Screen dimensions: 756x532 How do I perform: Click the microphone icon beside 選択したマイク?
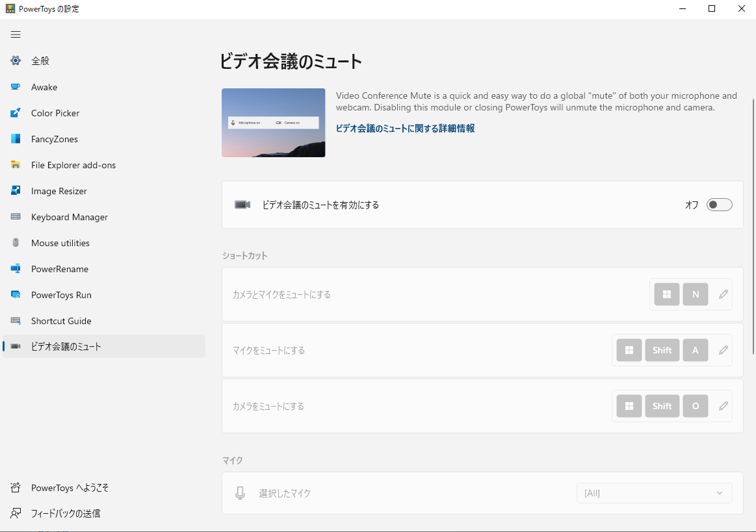(x=240, y=493)
